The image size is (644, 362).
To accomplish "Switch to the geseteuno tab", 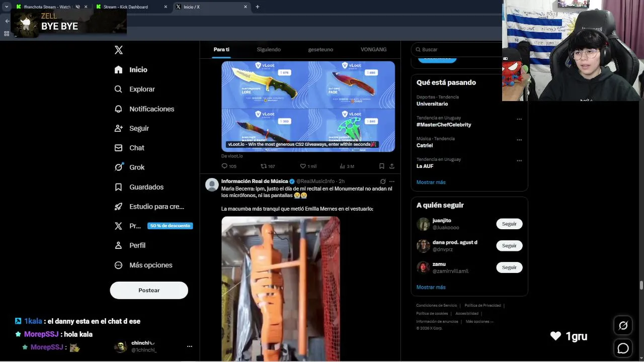I will [x=320, y=49].
